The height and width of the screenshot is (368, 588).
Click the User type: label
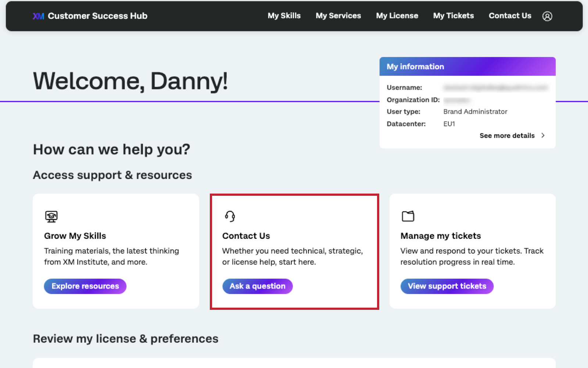tap(404, 112)
